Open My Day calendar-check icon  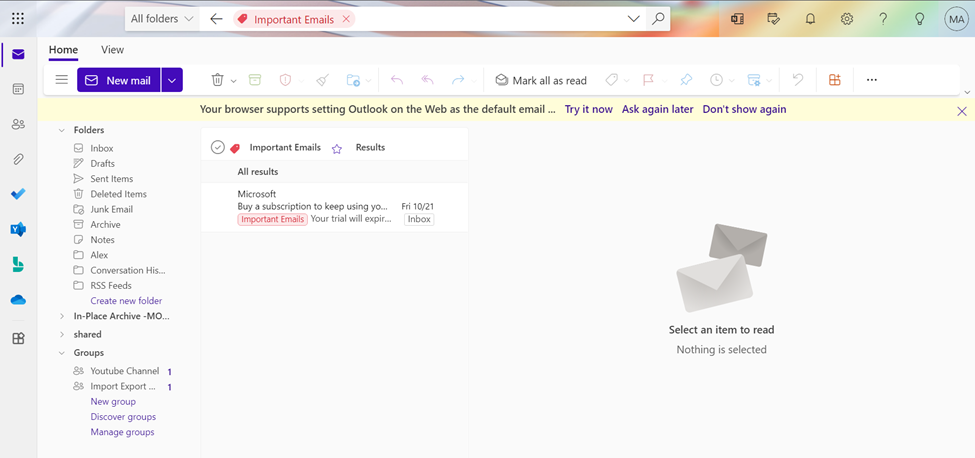coord(774,19)
